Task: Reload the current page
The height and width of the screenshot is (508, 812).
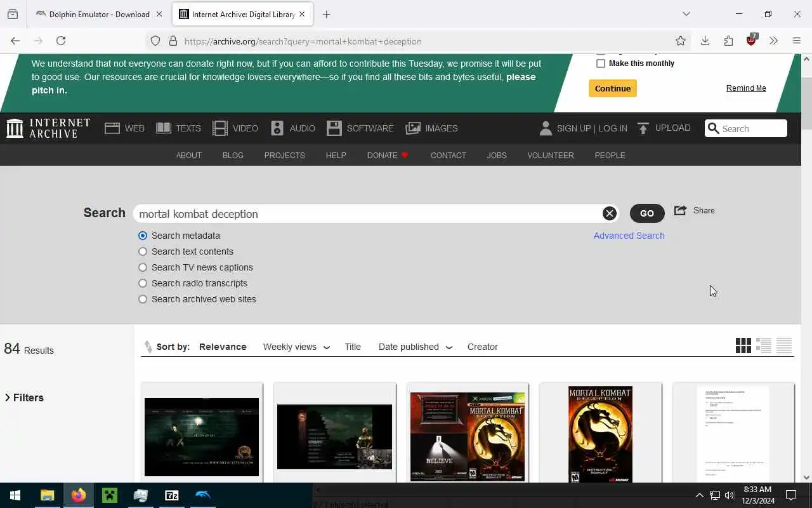Action: [x=61, y=41]
